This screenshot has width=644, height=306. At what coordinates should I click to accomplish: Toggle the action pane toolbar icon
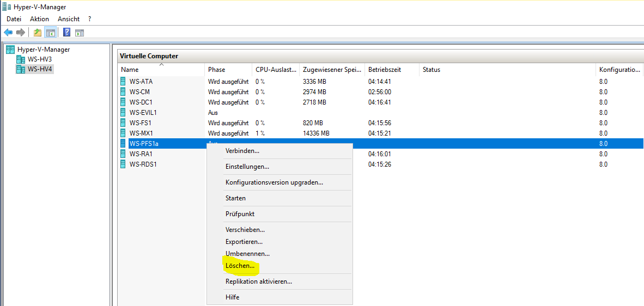(80, 33)
